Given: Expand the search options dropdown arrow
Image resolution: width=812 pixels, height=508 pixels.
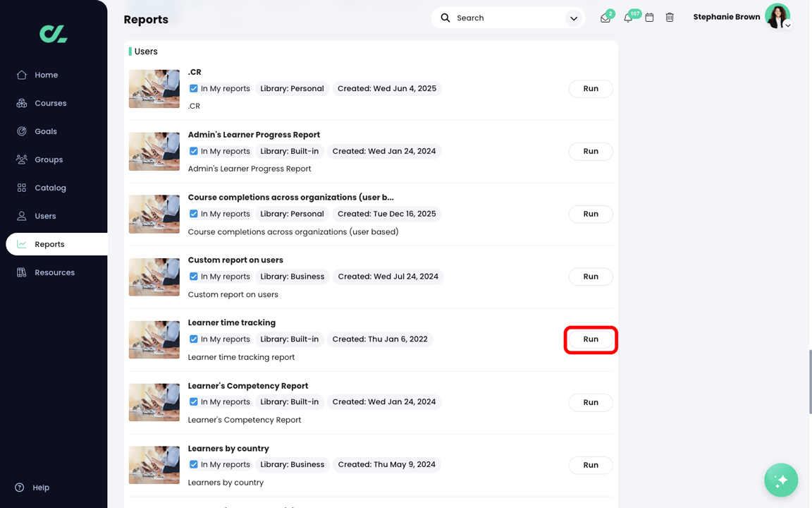Looking at the screenshot, I should pos(574,18).
